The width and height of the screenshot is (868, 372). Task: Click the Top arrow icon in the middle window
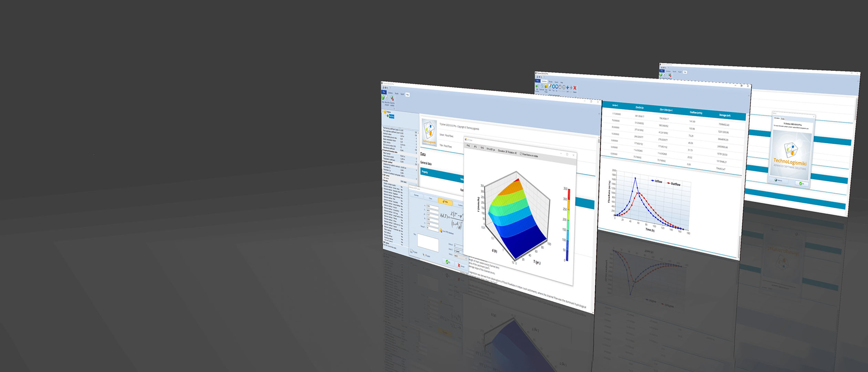(x=554, y=87)
